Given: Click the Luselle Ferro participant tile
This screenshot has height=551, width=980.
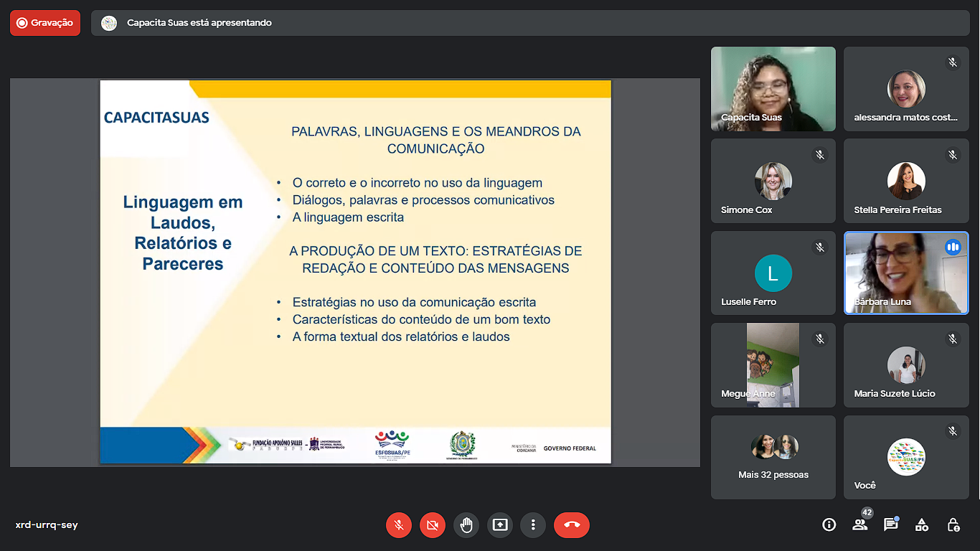Looking at the screenshot, I should [773, 273].
